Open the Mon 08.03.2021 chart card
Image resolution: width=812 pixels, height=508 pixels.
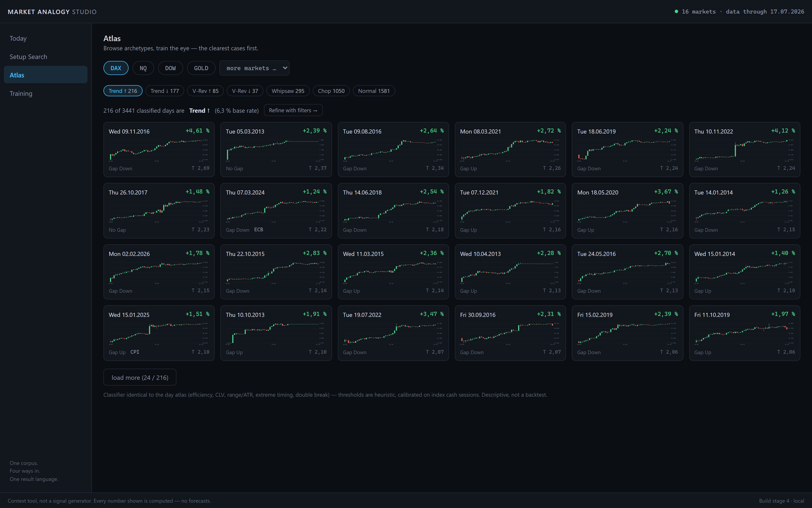point(510,149)
